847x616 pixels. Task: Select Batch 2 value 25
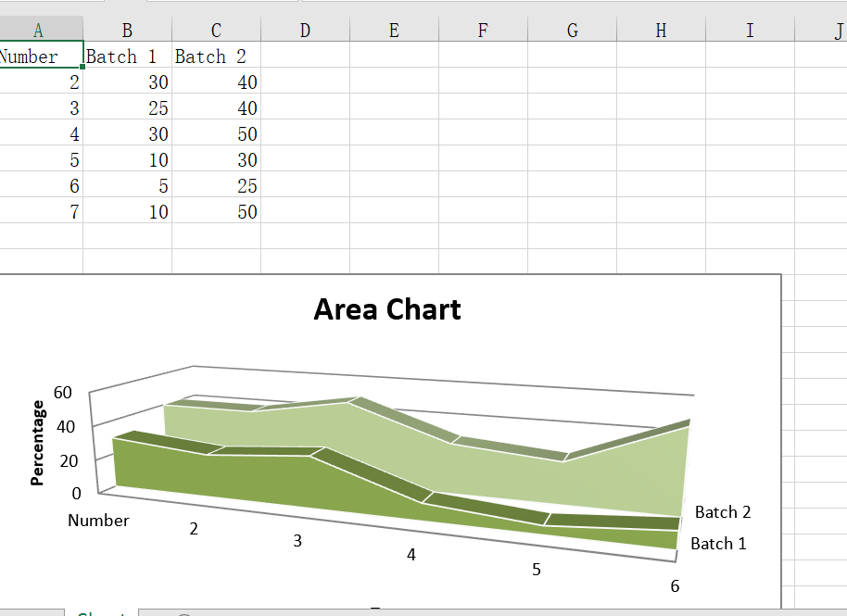(216, 184)
